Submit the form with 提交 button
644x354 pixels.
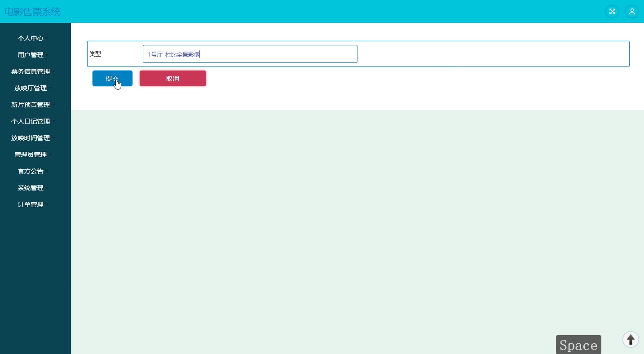click(112, 79)
